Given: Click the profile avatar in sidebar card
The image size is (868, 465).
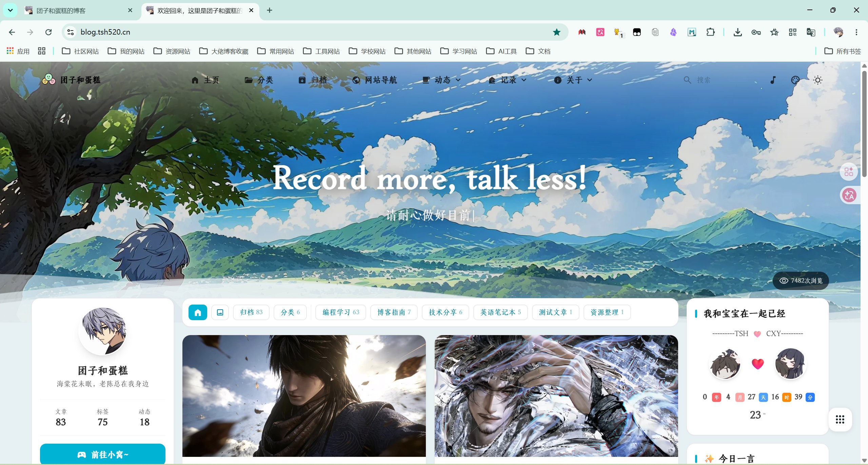Looking at the screenshot, I should tap(103, 331).
